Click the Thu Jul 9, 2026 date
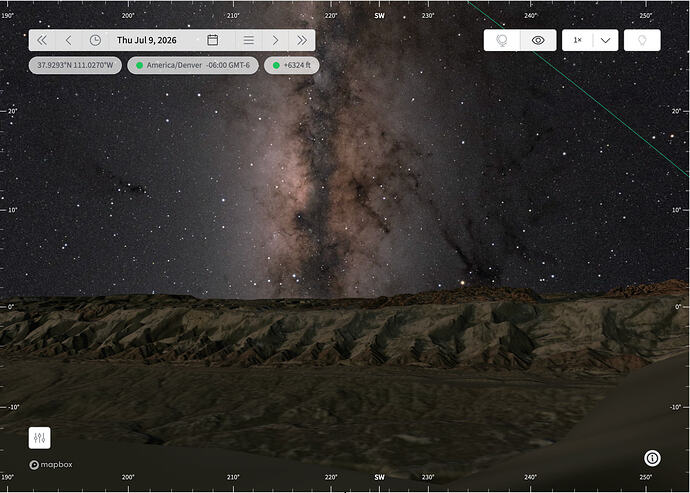 pos(147,40)
